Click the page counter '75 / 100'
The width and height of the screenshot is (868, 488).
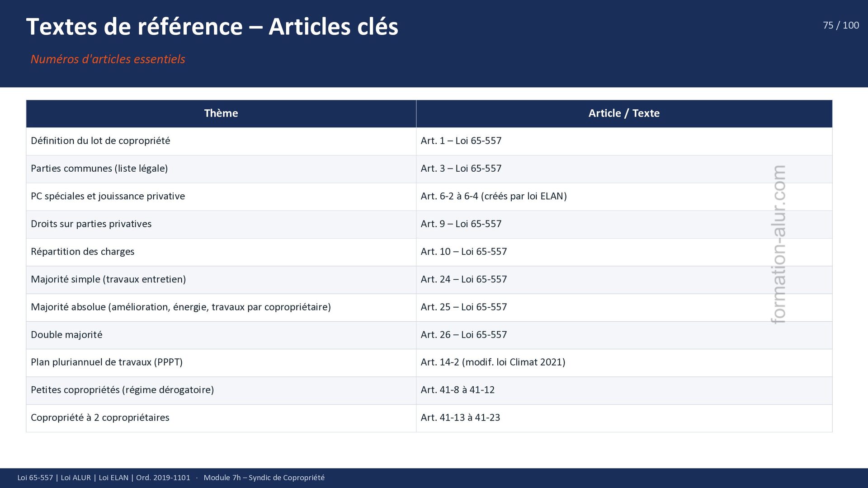[840, 25]
